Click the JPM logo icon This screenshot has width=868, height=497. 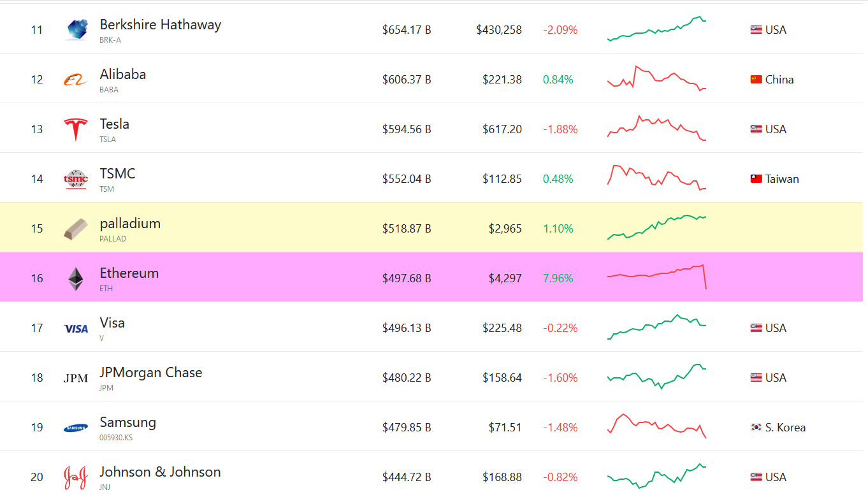point(76,378)
